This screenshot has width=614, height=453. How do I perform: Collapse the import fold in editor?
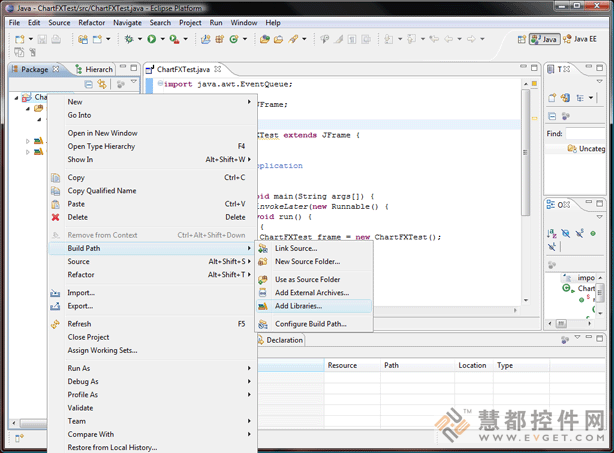(160, 83)
